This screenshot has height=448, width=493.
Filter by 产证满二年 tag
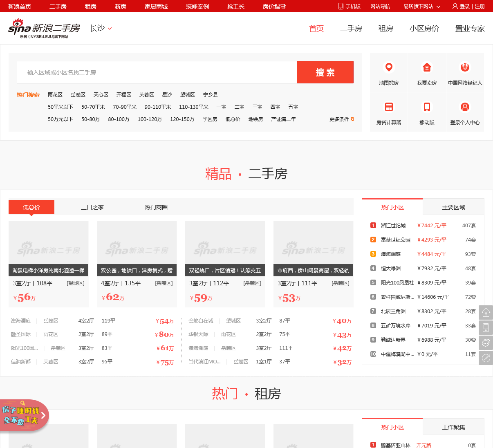(284, 119)
